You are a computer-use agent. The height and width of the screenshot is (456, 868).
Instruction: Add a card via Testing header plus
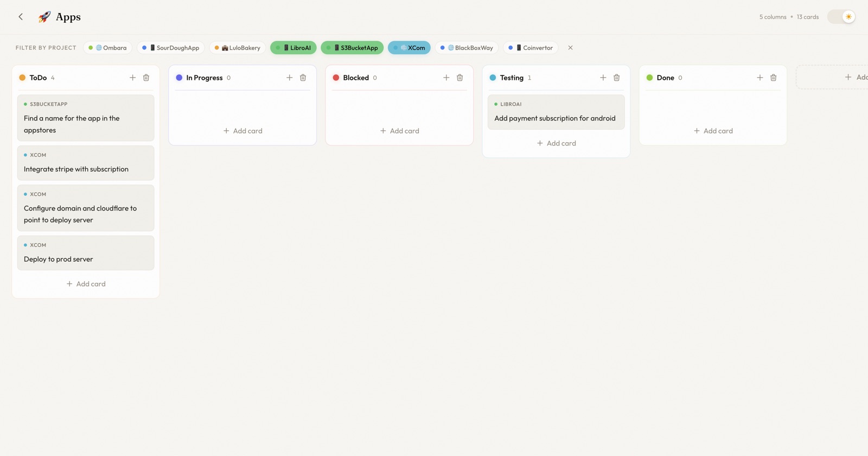click(x=603, y=78)
